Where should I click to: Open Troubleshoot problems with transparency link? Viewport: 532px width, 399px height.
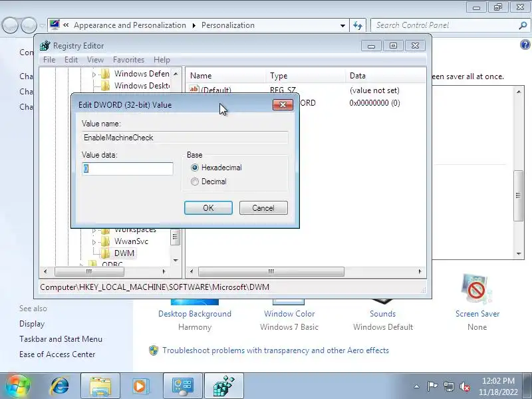(x=275, y=350)
